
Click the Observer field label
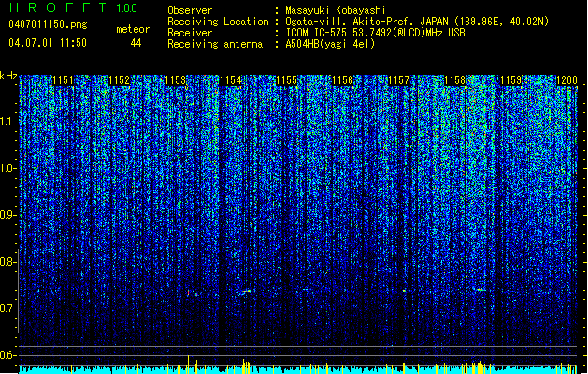tap(190, 10)
